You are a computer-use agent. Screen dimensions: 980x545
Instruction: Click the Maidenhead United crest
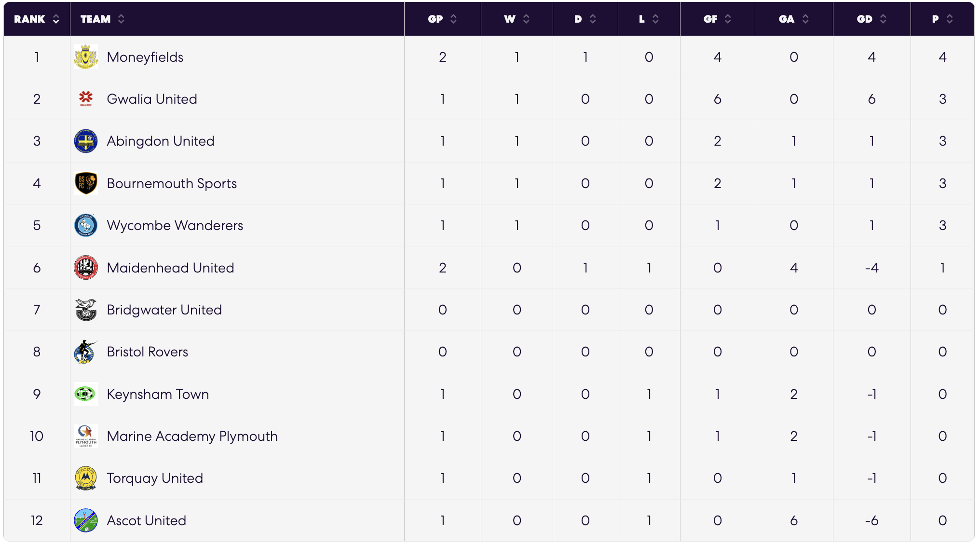pos(86,268)
